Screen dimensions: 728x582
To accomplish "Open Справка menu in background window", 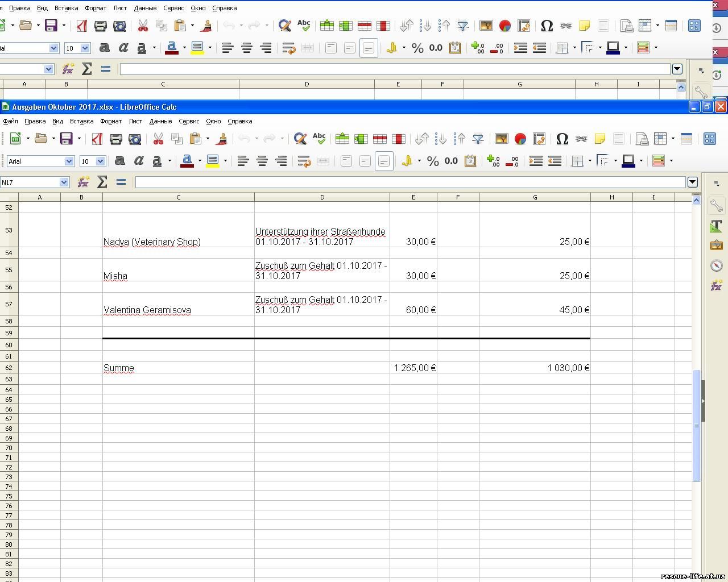I will [x=224, y=8].
